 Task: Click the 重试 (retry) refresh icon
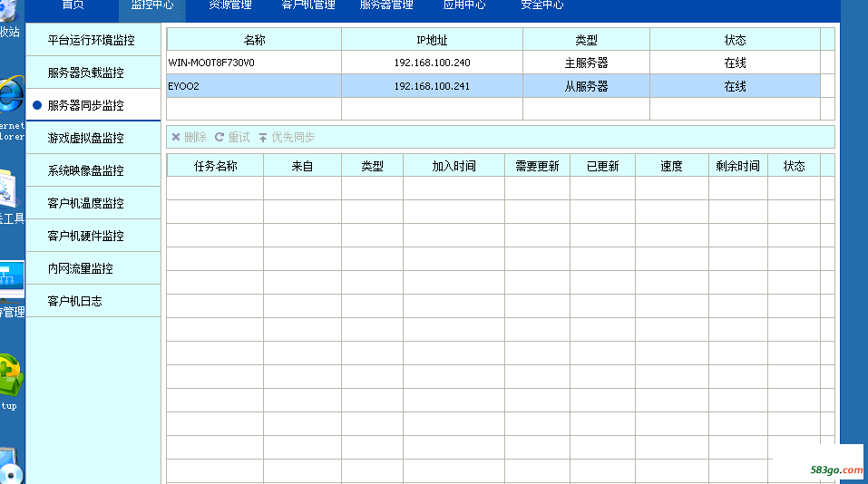point(219,137)
